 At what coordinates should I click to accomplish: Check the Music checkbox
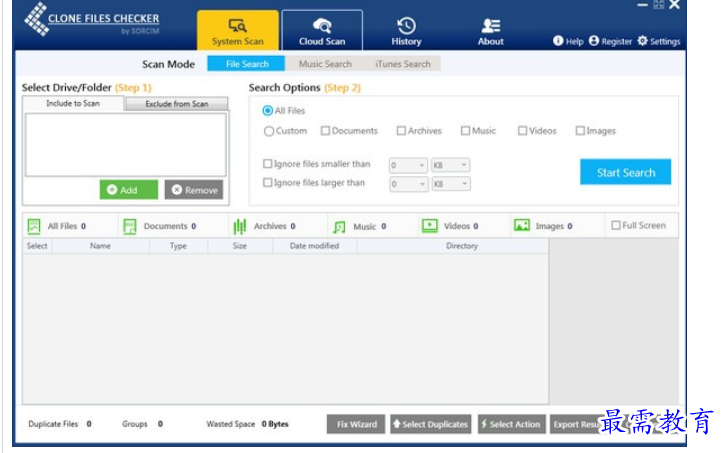tap(465, 131)
